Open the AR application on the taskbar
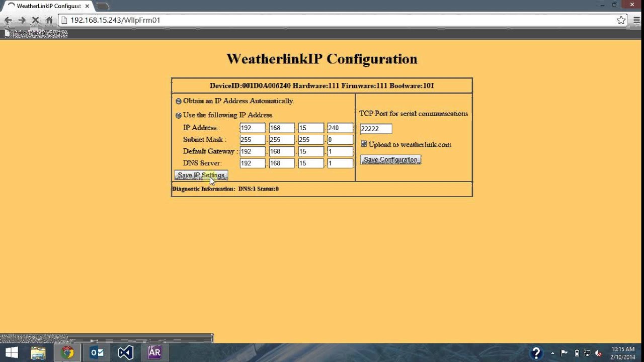 point(154,352)
